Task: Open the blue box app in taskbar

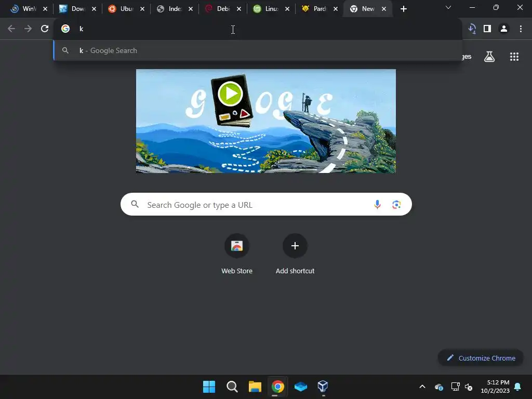Action: coord(301,387)
